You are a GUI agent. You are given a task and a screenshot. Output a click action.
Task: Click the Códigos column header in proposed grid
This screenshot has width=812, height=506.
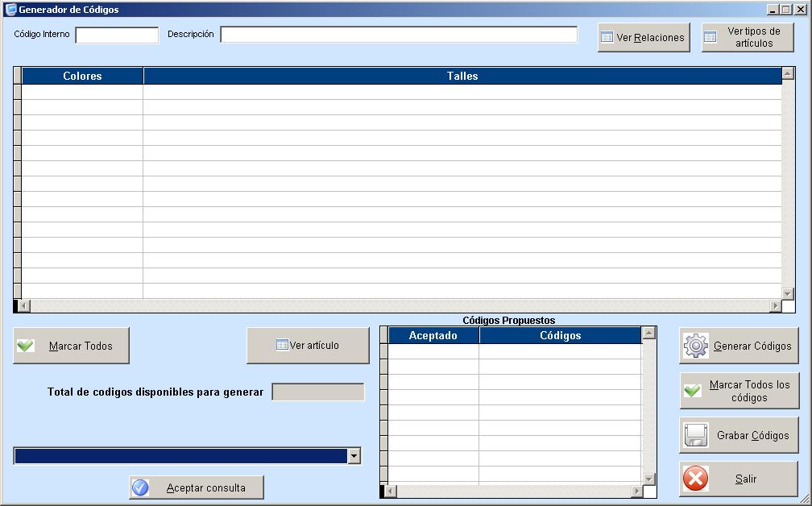[x=560, y=335]
